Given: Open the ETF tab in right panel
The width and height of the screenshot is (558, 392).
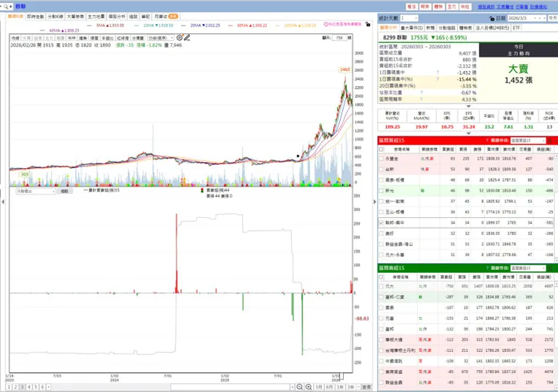Looking at the screenshot, I should pyautogui.click(x=517, y=28).
